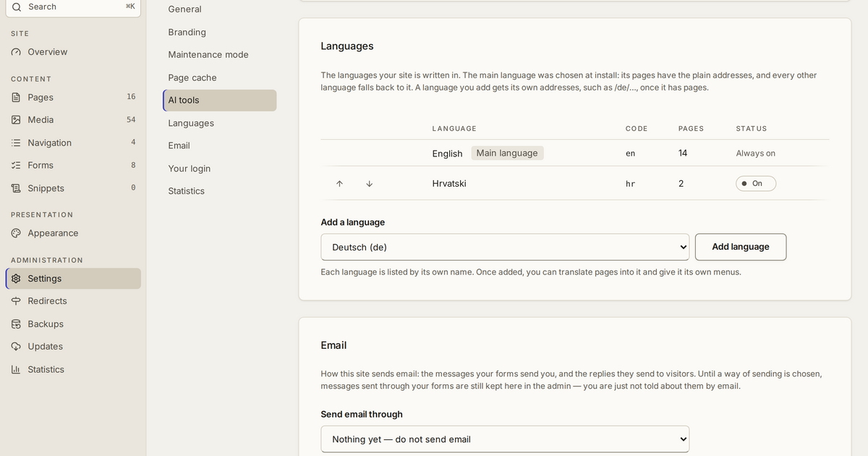868x456 pixels.
Task: Open Backups in the sidebar
Action: pyautogui.click(x=73, y=324)
